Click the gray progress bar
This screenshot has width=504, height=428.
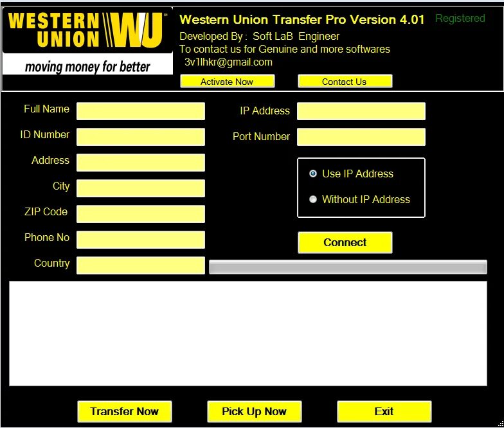(x=348, y=267)
